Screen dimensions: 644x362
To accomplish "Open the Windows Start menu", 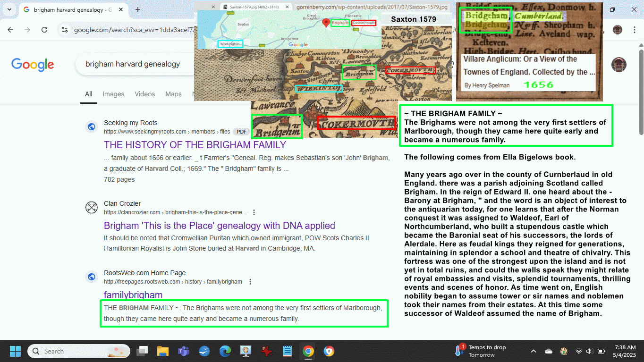I will tap(15, 351).
